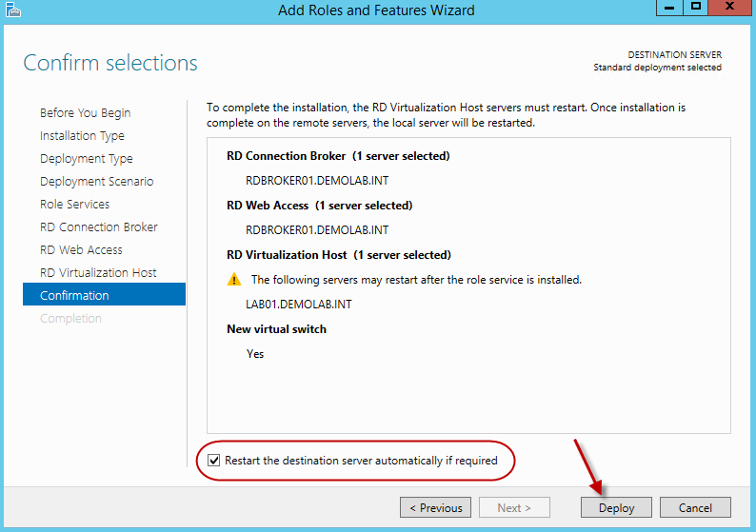The image size is (756, 532).
Task: Navigate to the RD Web Access step
Action: (x=81, y=250)
